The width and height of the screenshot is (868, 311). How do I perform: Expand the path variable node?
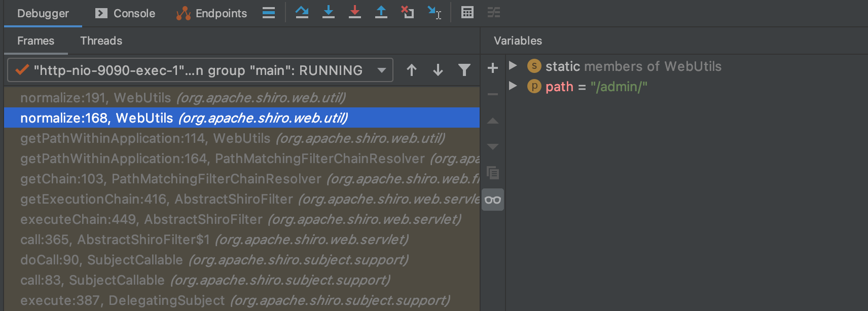click(x=513, y=86)
